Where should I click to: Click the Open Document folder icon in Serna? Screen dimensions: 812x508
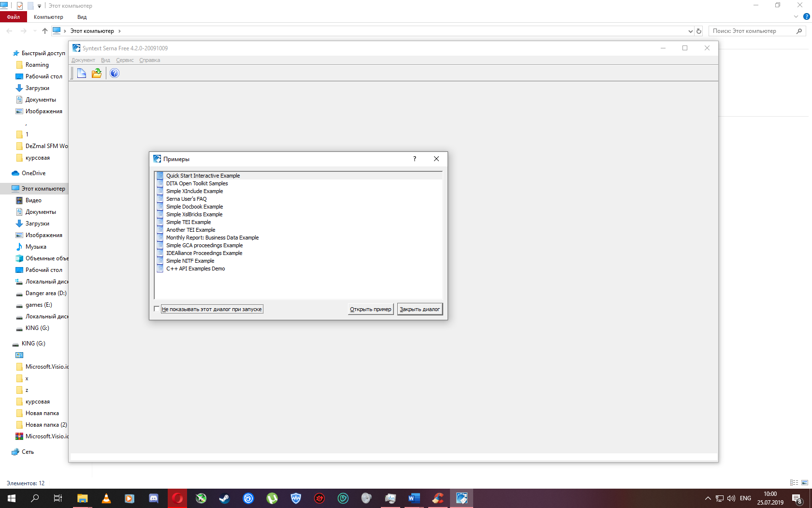[97, 73]
